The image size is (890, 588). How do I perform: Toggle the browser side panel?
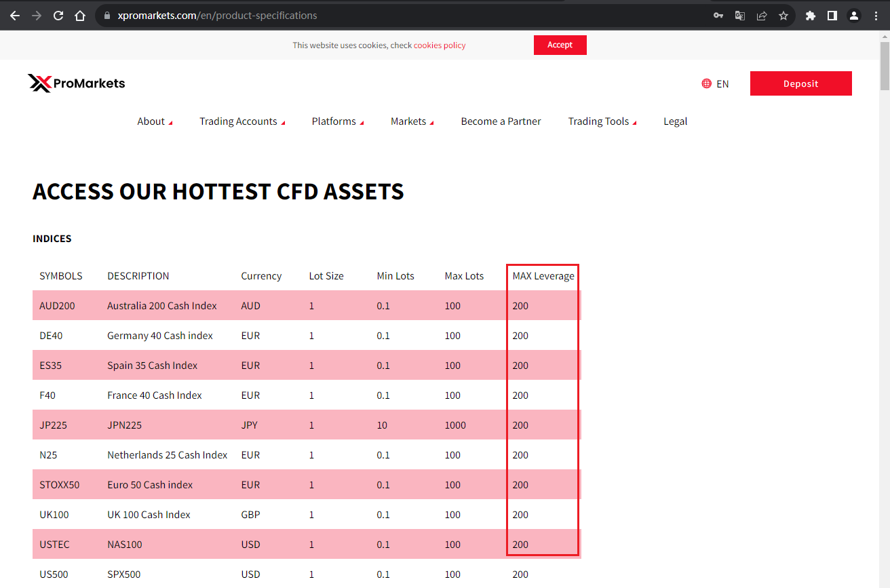click(832, 16)
